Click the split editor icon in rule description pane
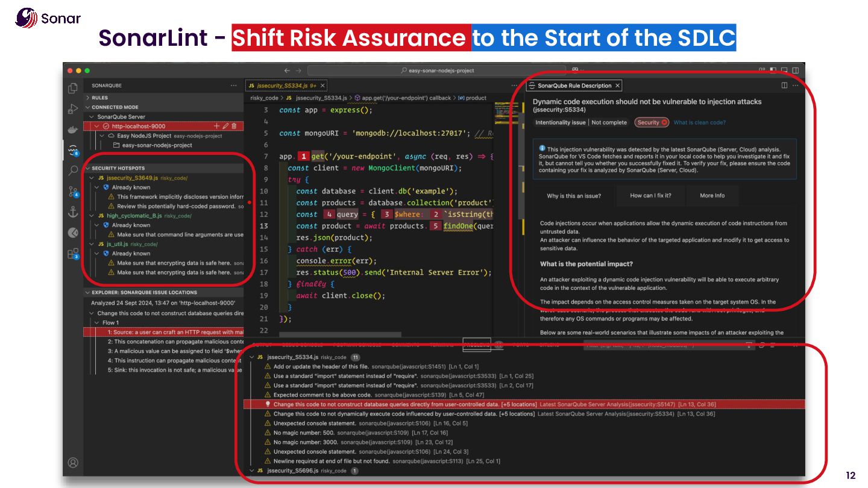The image size is (868, 488). point(784,86)
